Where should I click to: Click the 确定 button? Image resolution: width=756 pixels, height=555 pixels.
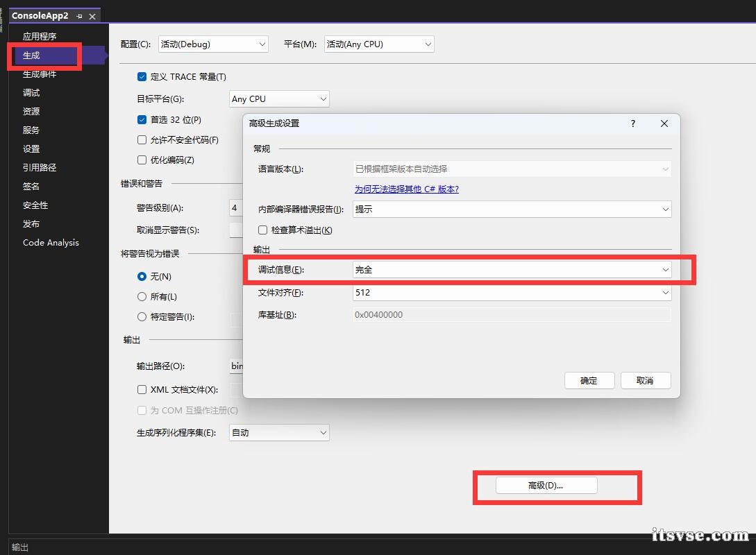[589, 380]
